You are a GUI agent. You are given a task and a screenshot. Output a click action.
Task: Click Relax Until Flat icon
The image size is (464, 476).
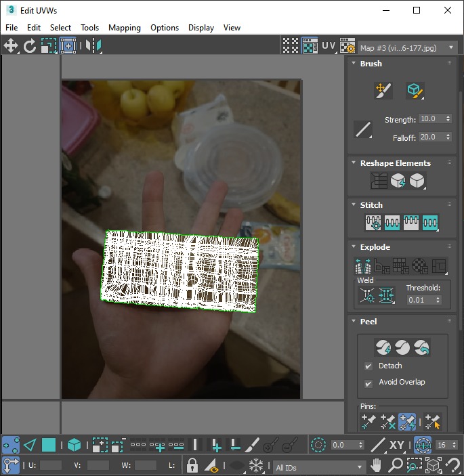(x=398, y=181)
